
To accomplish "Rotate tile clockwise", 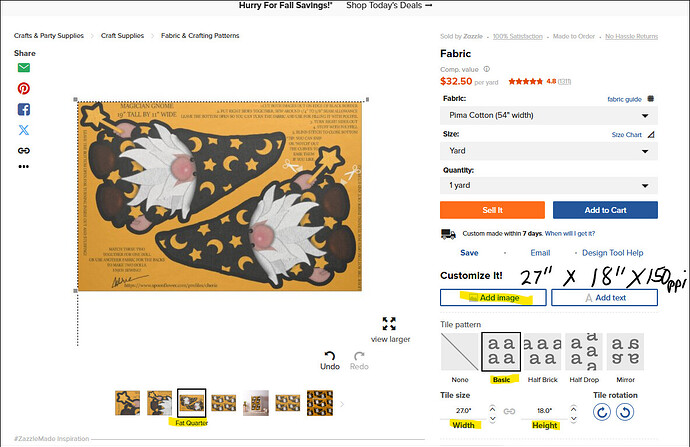I will coord(602,412).
